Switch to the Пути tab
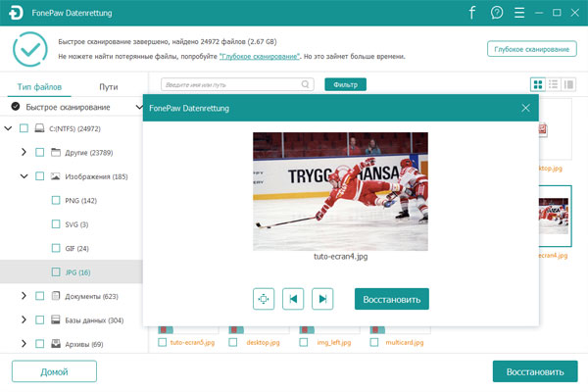Screen dimensions: 588x392 pyautogui.click(x=108, y=85)
